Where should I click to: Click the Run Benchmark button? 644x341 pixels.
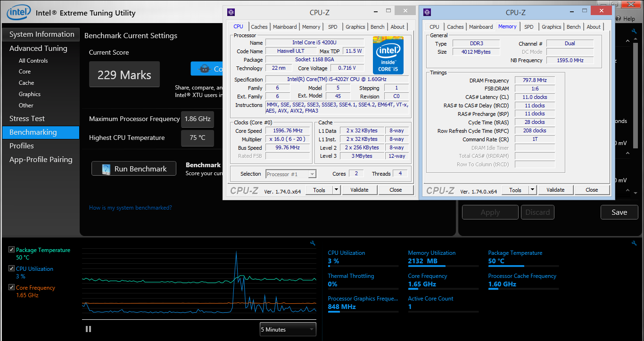(134, 169)
